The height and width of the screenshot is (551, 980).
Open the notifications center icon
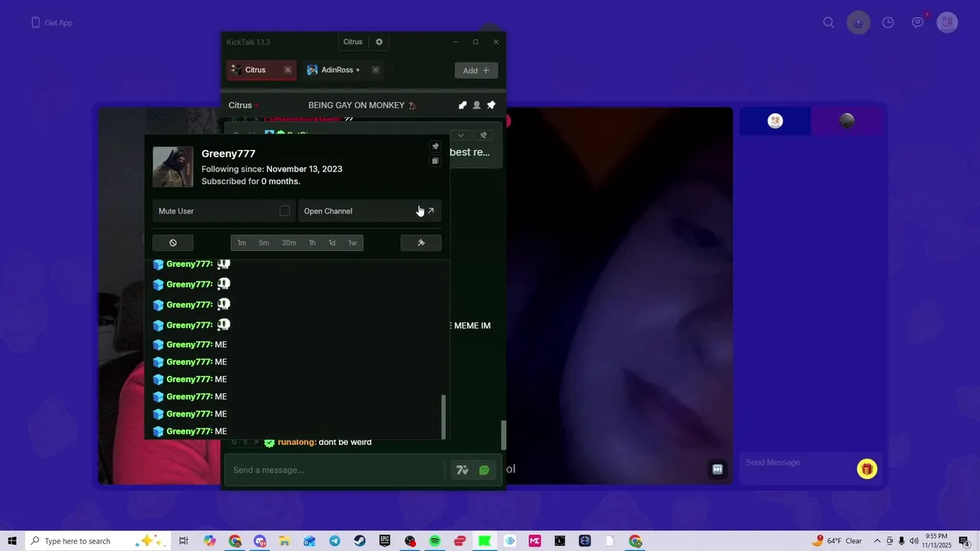(964, 541)
